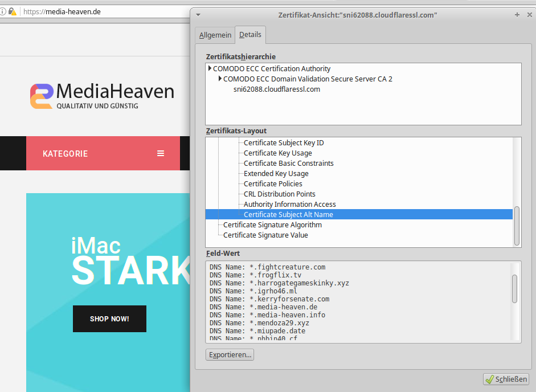The width and height of the screenshot is (536, 392).
Task: Click DNS Name *.igrho46.ml line
Action: pos(253,291)
